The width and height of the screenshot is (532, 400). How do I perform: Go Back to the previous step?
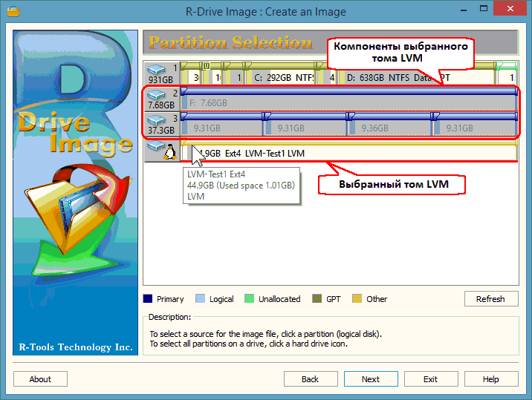(x=311, y=379)
